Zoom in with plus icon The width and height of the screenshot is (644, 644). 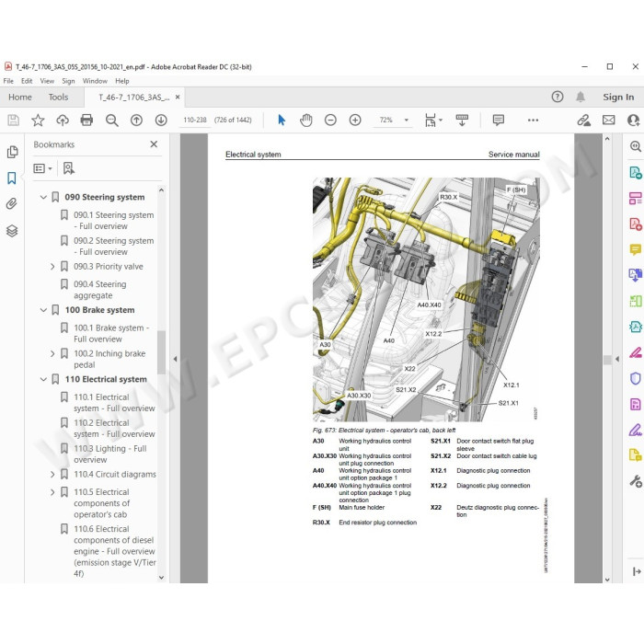click(x=355, y=120)
